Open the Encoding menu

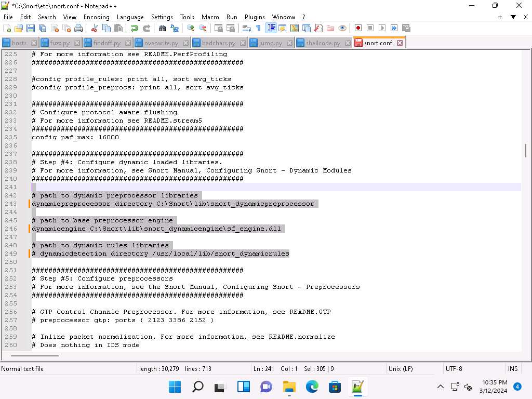click(x=96, y=17)
